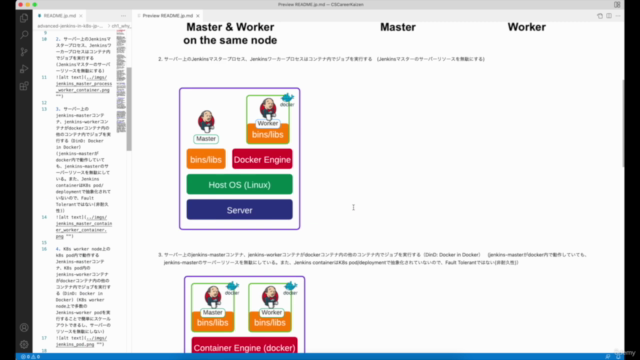Close the README.jp.md editor tab
The height and width of the screenshot is (360, 640).
click(x=81, y=16)
